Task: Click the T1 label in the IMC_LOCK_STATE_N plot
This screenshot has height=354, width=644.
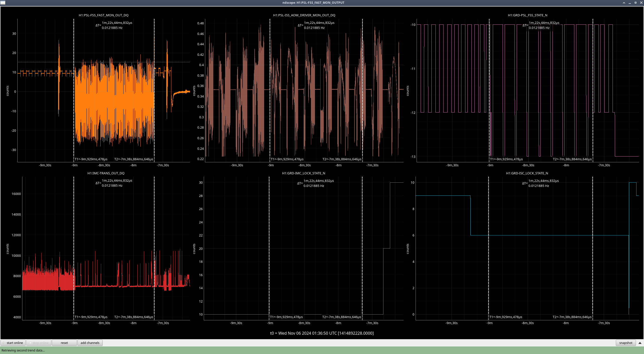Action: click(287, 317)
